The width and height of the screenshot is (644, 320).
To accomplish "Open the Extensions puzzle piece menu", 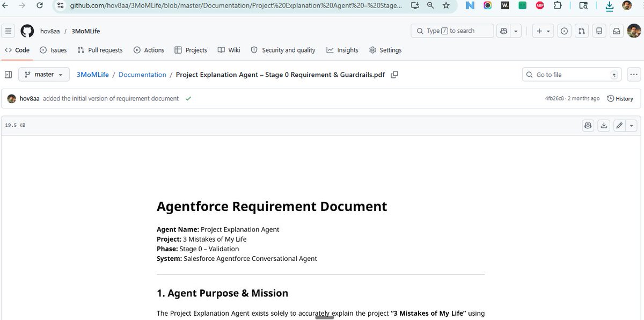I will pyautogui.click(x=557, y=5).
